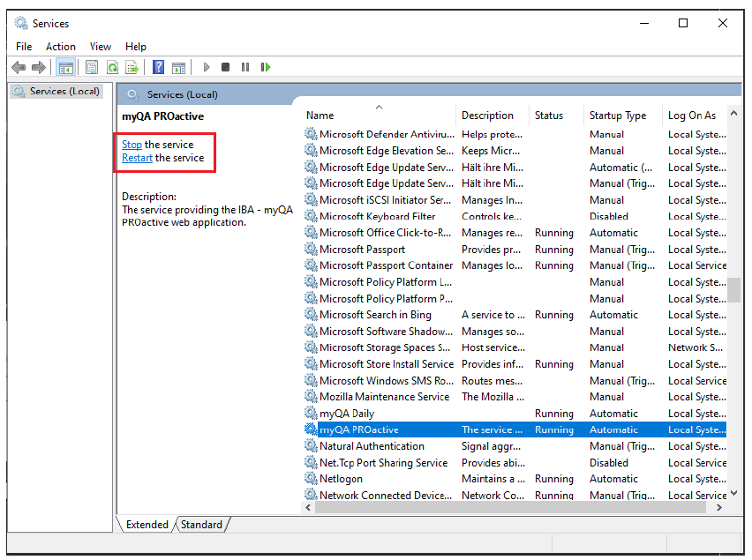Image resolution: width=752 pixels, height=560 pixels.
Task: Click the vertical scrollbar down arrow
Action: coord(733,493)
